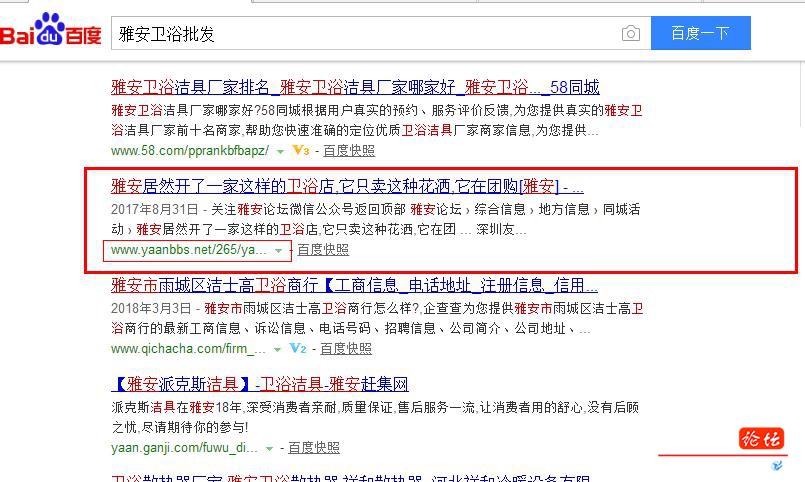Expand dropdown arrow next to qichacha.com URL
Viewport: 805px width, 482px height.
point(277,350)
